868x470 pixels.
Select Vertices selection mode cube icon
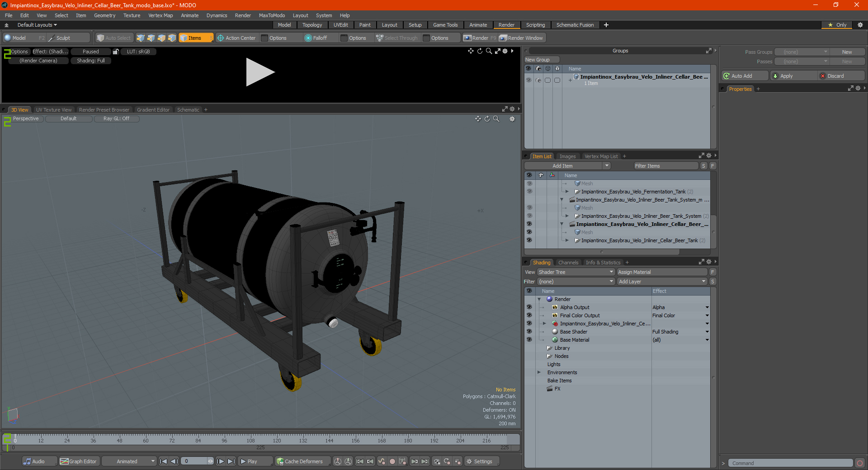(141, 38)
